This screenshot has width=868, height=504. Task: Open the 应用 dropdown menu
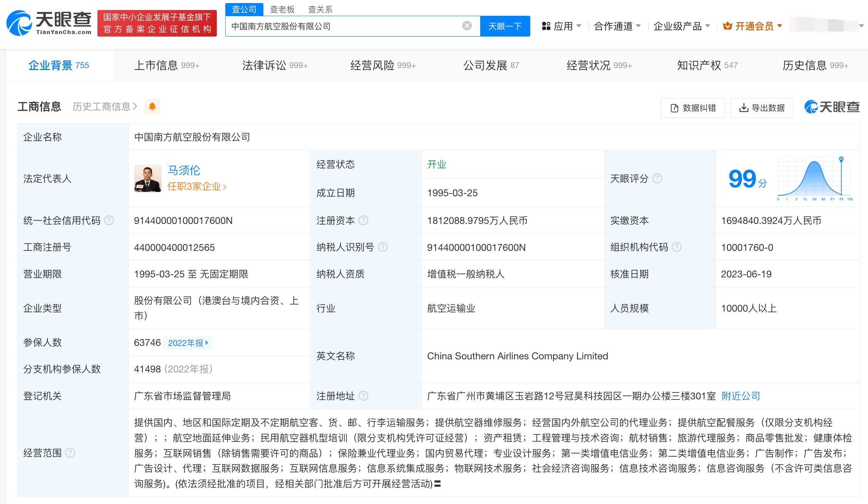(x=561, y=26)
